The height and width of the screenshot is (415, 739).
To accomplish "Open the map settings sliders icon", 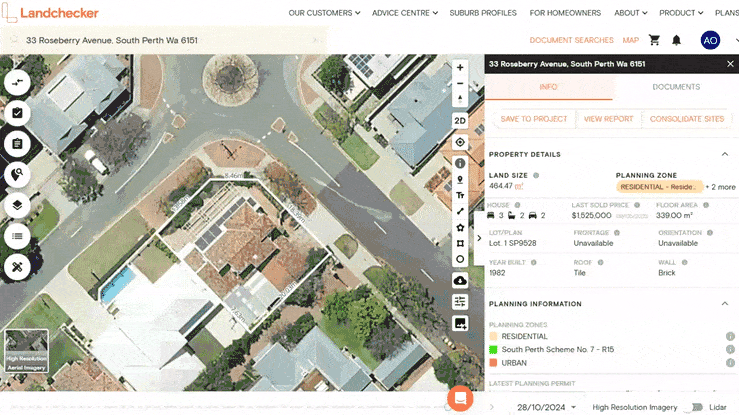I will point(460,301).
